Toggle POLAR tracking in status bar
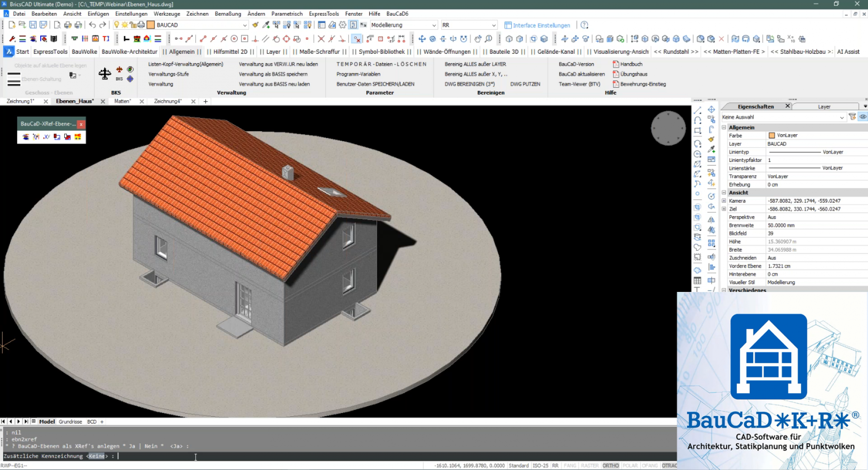 pyautogui.click(x=630, y=465)
